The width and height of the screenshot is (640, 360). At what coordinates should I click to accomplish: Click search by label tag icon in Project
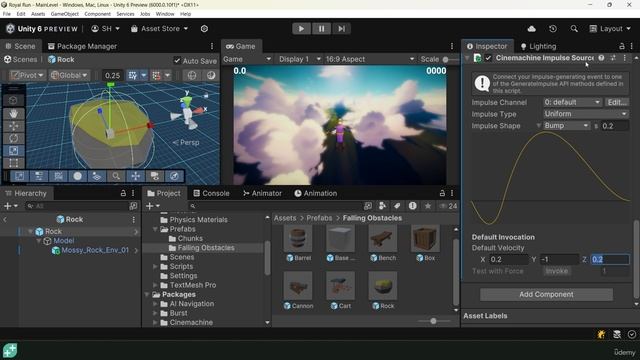point(397,206)
